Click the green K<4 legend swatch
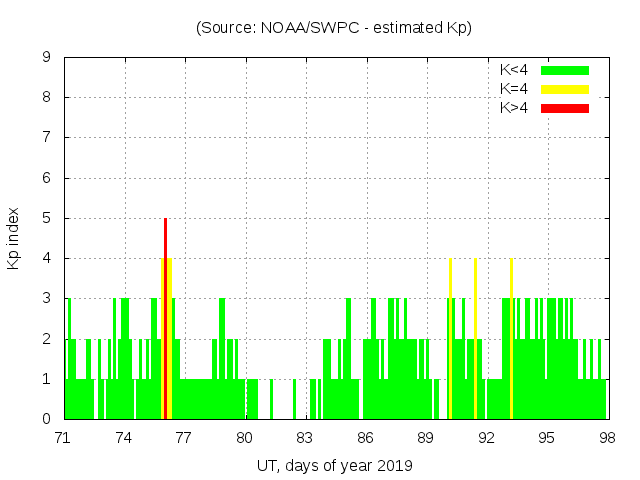 click(565, 70)
